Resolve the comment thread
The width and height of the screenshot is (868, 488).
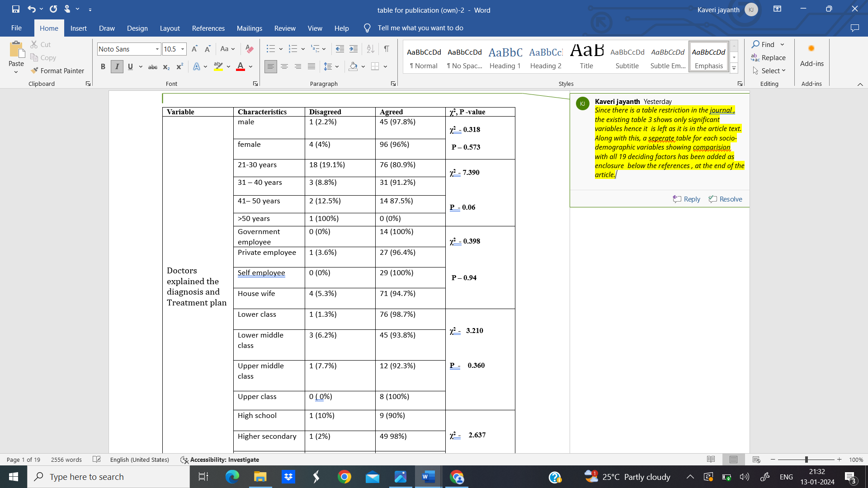click(x=726, y=199)
